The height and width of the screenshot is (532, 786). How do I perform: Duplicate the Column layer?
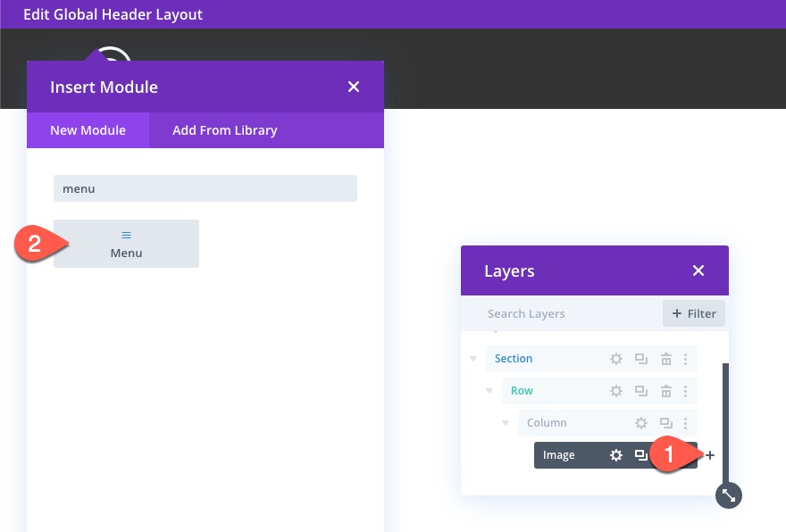click(x=665, y=423)
